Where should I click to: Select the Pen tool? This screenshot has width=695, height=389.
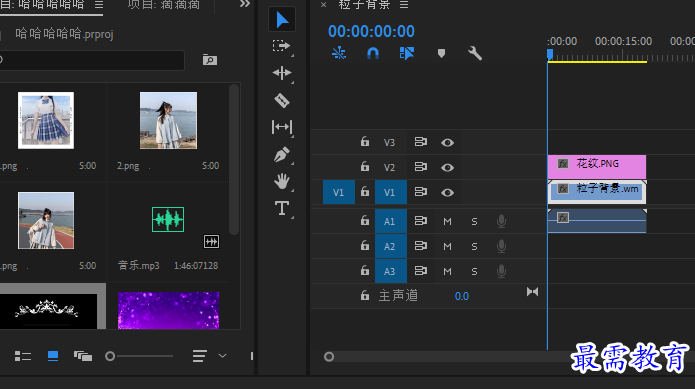click(282, 155)
